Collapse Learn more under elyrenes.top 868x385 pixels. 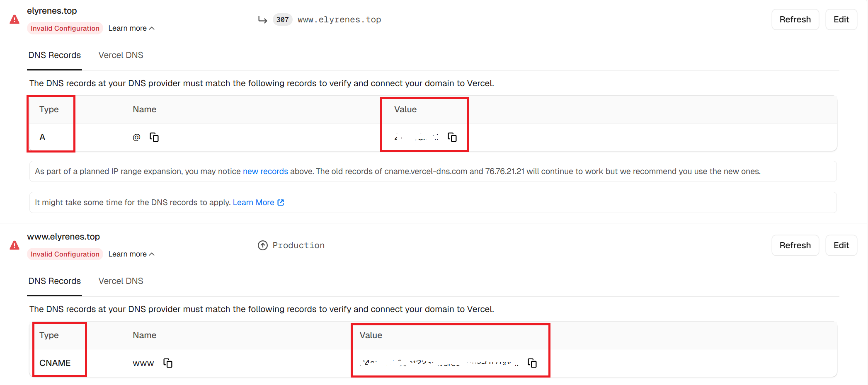[131, 28]
